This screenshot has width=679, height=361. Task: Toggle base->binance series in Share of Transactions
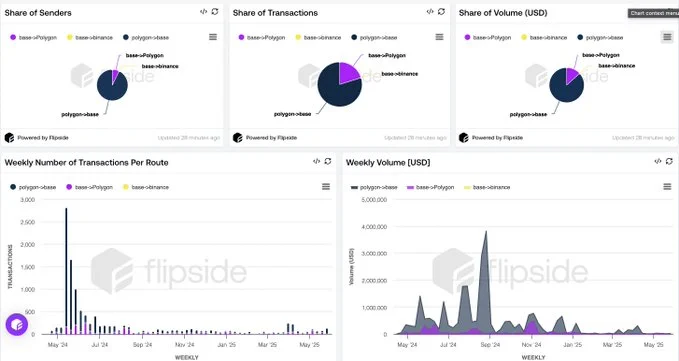(x=318, y=38)
